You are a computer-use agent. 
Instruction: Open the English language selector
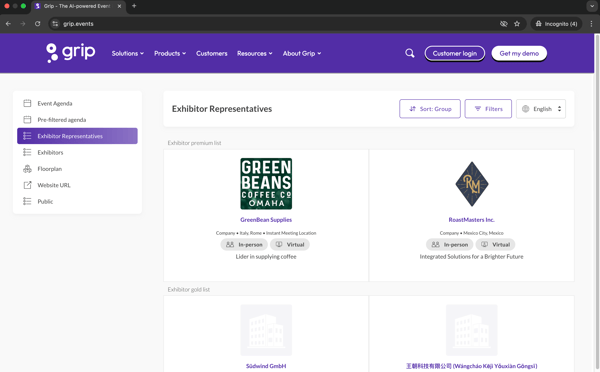(x=541, y=109)
